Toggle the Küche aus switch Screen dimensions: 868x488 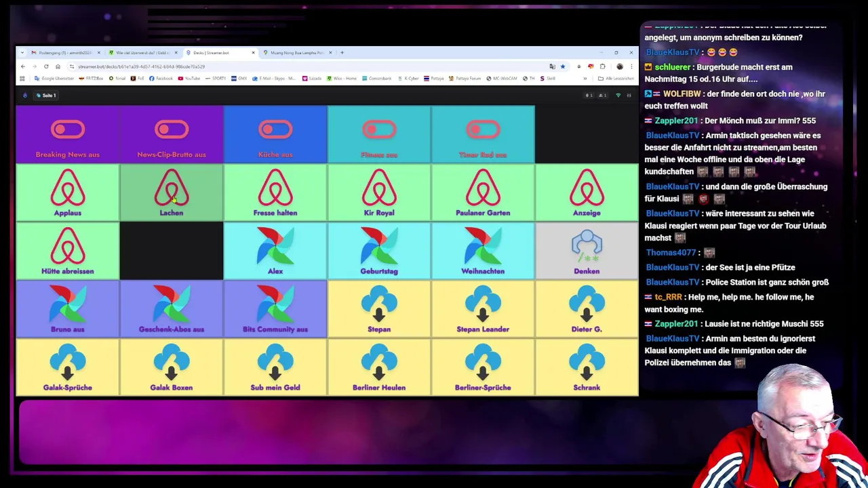point(275,135)
